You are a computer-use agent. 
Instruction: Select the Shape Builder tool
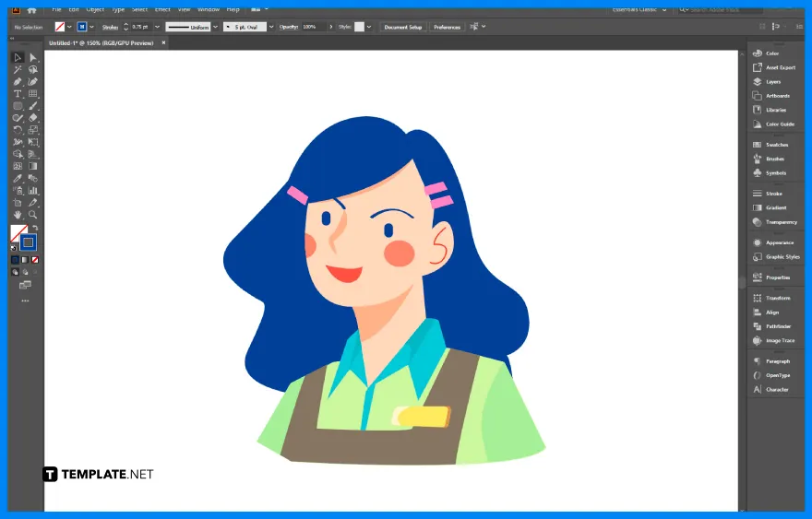pos(18,154)
